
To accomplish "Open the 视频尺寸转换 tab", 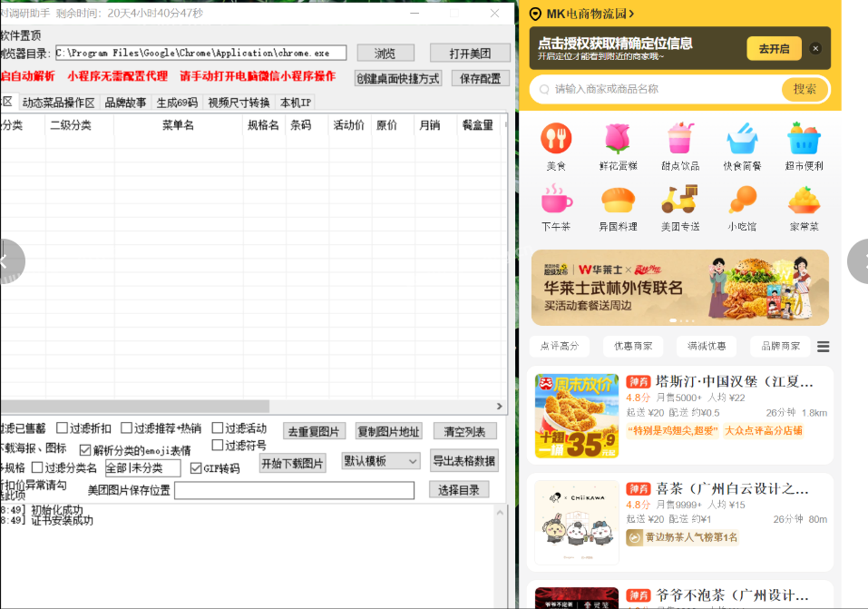I will (239, 103).
